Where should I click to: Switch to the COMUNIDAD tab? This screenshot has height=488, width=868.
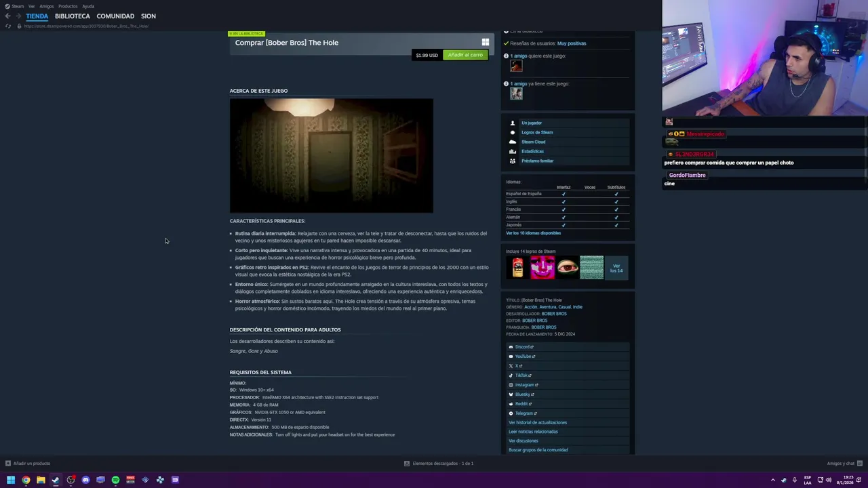coord(115,16)
